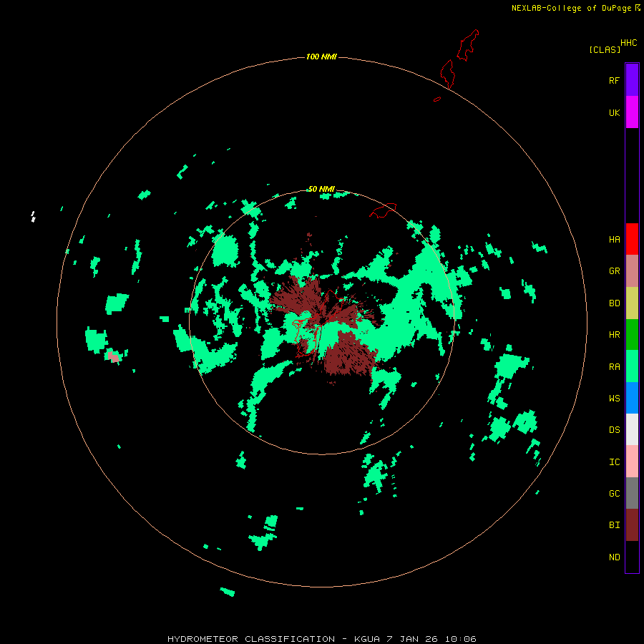Click the UK legend label

[x=614, y=112]
